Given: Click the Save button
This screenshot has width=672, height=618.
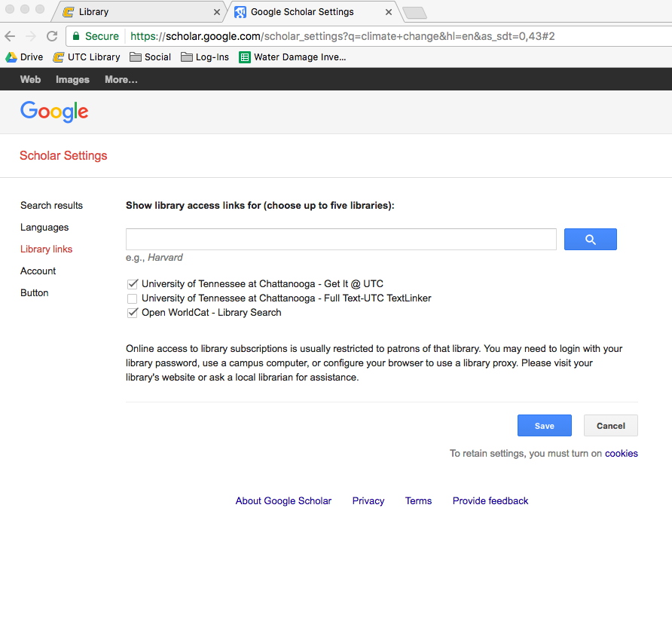Looking at the screenshot, I should [544, 426].
